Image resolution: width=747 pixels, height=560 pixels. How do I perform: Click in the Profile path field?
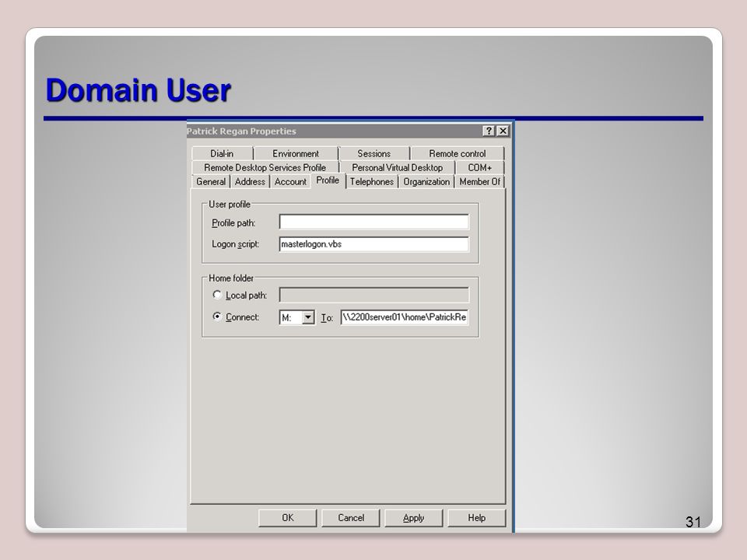point(374,222)
